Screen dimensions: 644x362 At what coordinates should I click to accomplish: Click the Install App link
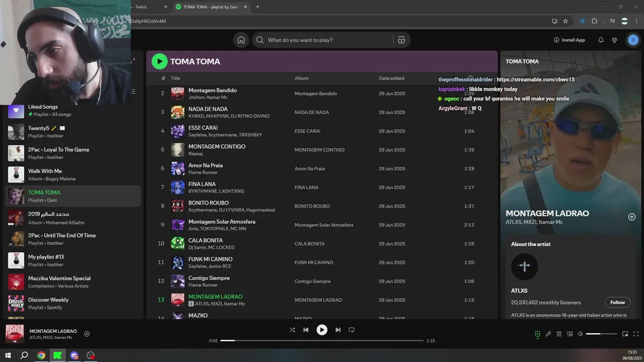(x=569, y=40)
